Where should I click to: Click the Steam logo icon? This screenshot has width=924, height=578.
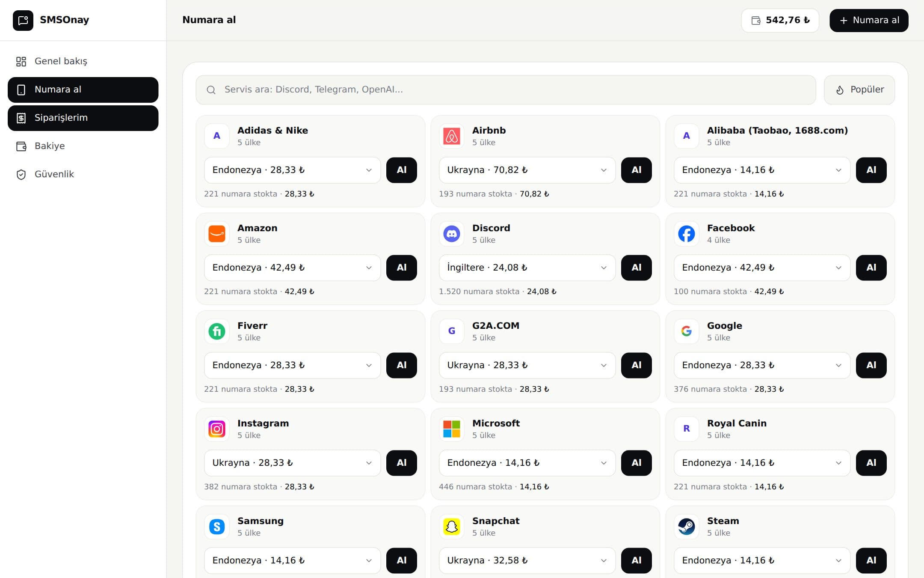[687, 527]
